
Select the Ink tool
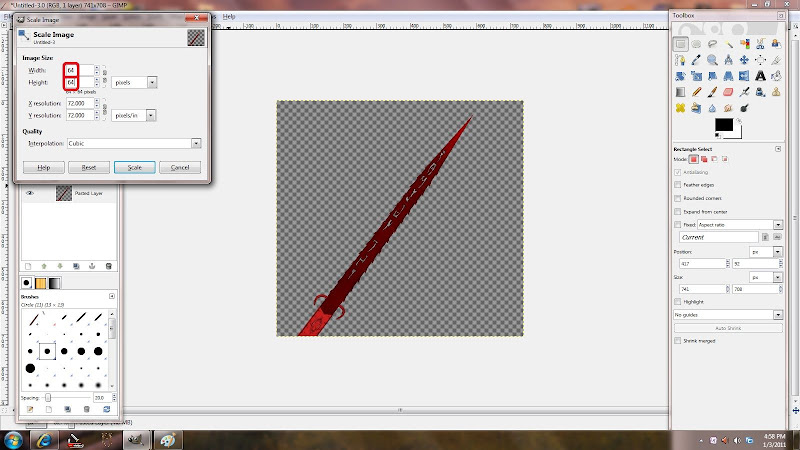[x=760, y=92]
